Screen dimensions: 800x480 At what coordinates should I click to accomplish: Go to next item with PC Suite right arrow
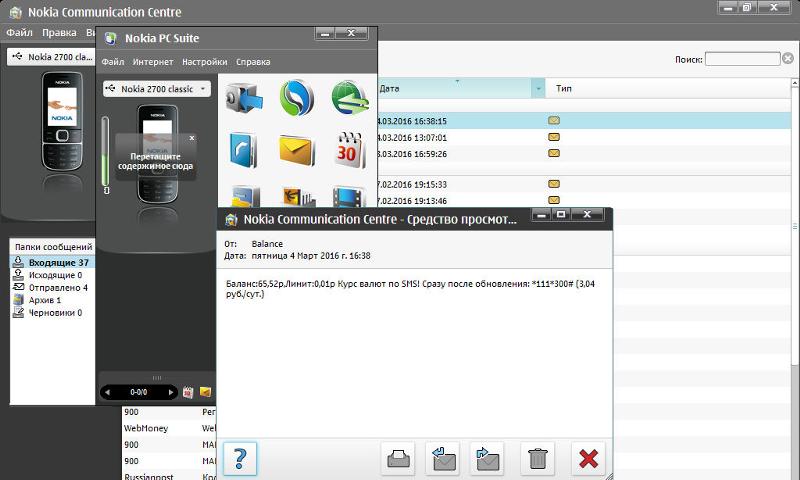[x=171, y=392]
